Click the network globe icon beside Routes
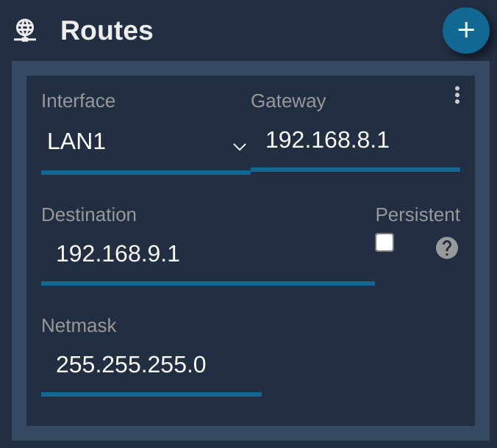Screen dimensions: 497x448 click(x=25, y=30)
